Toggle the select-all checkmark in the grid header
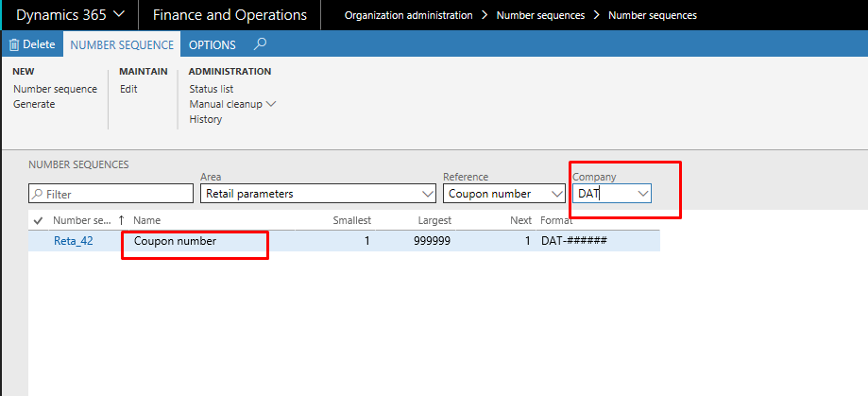Screen dimensions: 868x396 pos(38,220)
